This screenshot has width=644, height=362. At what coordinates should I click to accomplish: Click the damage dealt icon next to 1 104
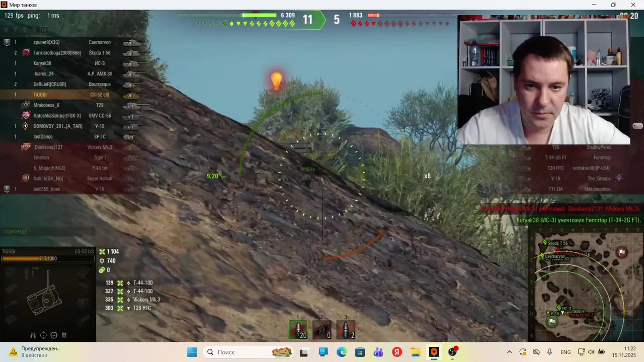(102, 252)
